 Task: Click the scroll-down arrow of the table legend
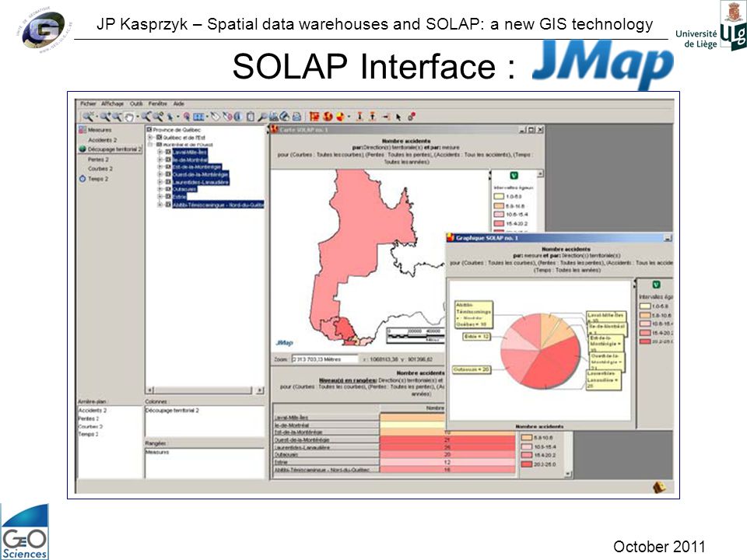tap(567, 474)
